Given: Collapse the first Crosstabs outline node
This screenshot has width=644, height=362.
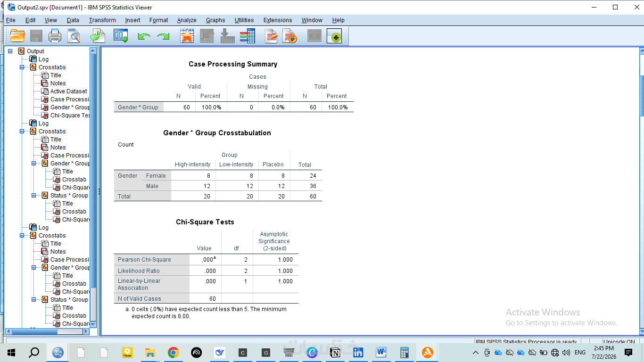Looking at the screenshot, I should pyautogui.click(x=22, y=67).
